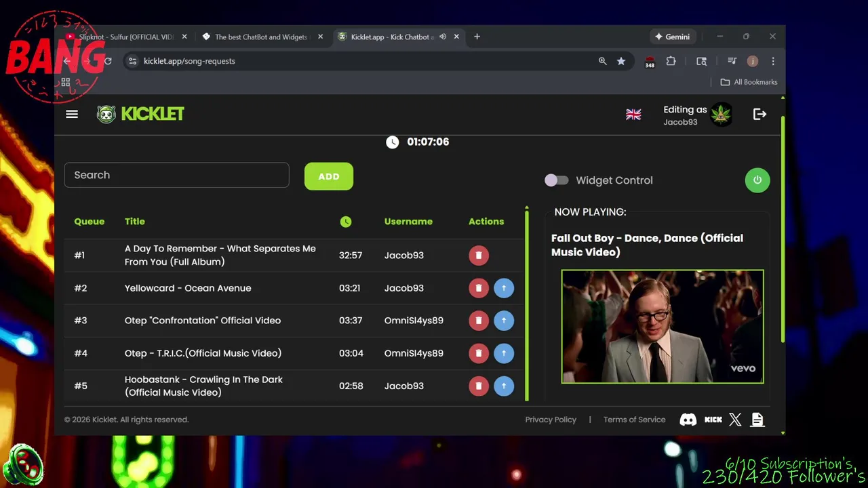The width and height of the screenshot is (868, 488).
Task: Open the Kick link in footer
Action: pyautogui.click(x=713, y=420)
